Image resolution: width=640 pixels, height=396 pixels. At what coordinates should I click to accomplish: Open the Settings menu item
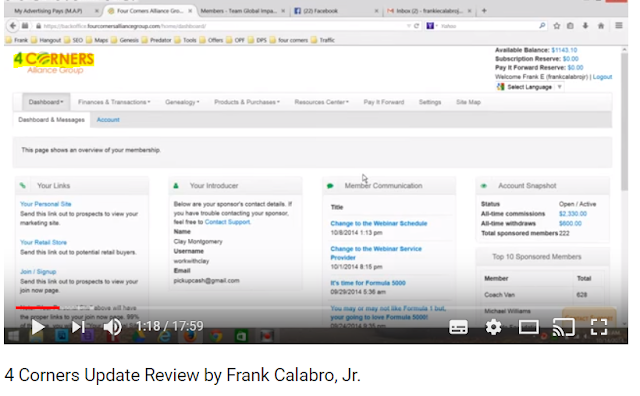click(430, 102)
